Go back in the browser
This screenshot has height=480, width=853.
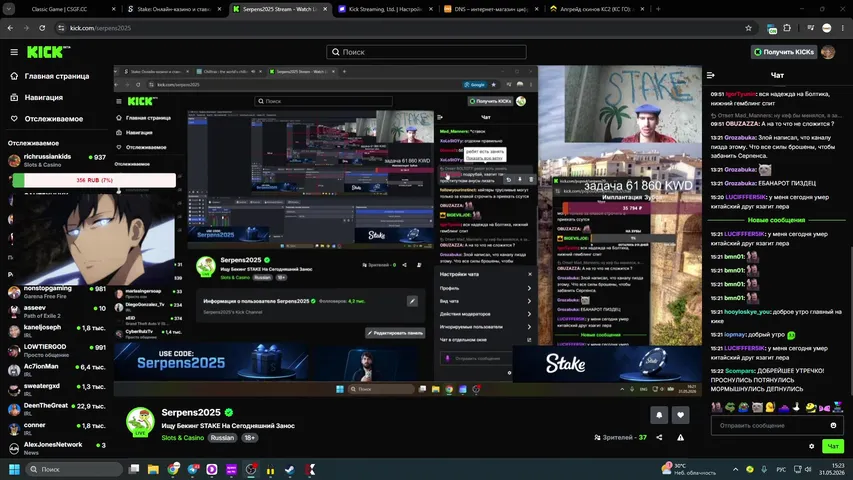point(10,28)
